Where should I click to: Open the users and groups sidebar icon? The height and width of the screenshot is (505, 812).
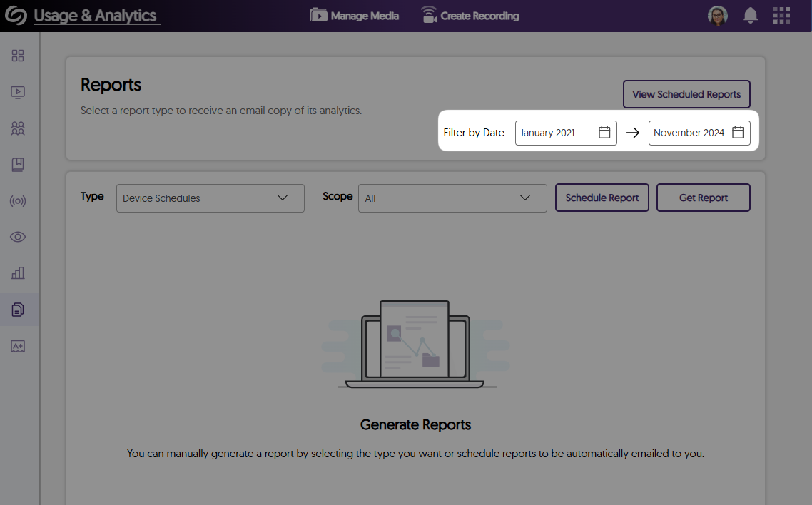point(18,128)
